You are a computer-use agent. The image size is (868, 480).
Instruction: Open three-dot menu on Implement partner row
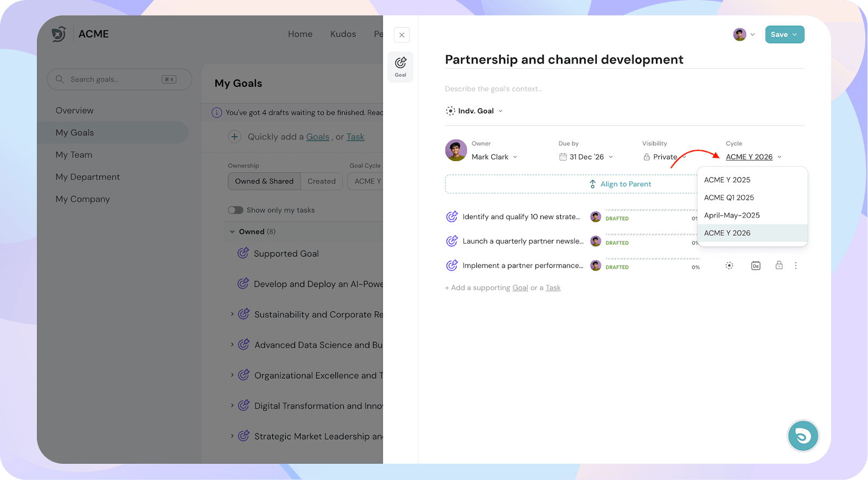click(x=795, y=266)
